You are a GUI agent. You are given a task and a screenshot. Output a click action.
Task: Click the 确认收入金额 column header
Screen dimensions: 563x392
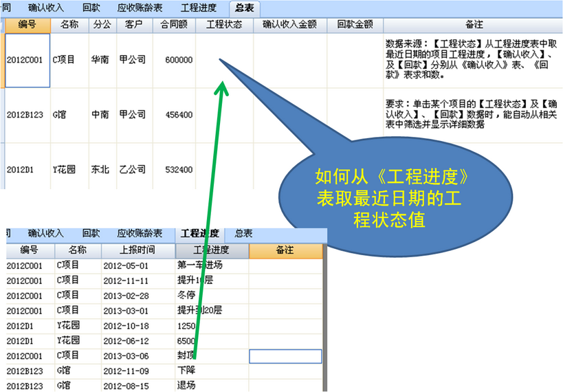click(x=289, y=25)
